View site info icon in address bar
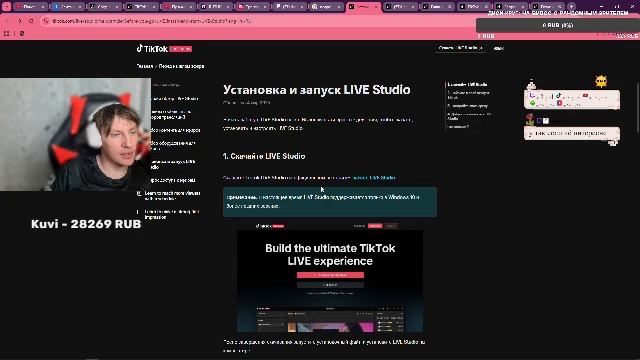The width and height of the screenshot is (640, 360). tap(47, 21)
